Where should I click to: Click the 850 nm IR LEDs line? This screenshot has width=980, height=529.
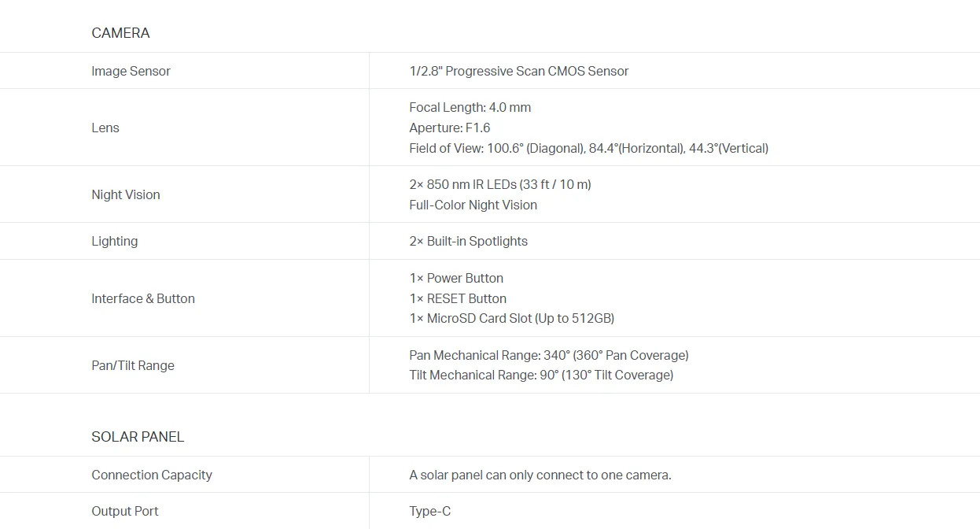(499, 184)
